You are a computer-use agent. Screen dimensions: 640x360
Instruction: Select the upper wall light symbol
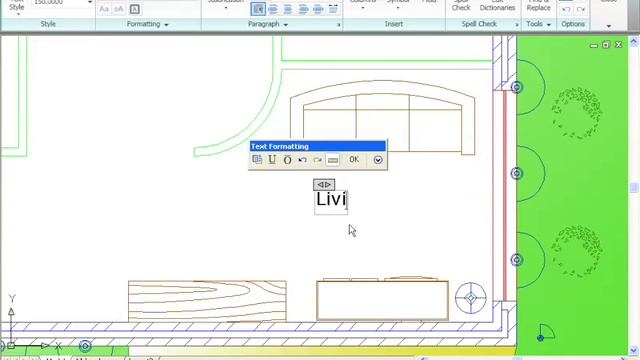pyautogui.click(x=517, y=87)
